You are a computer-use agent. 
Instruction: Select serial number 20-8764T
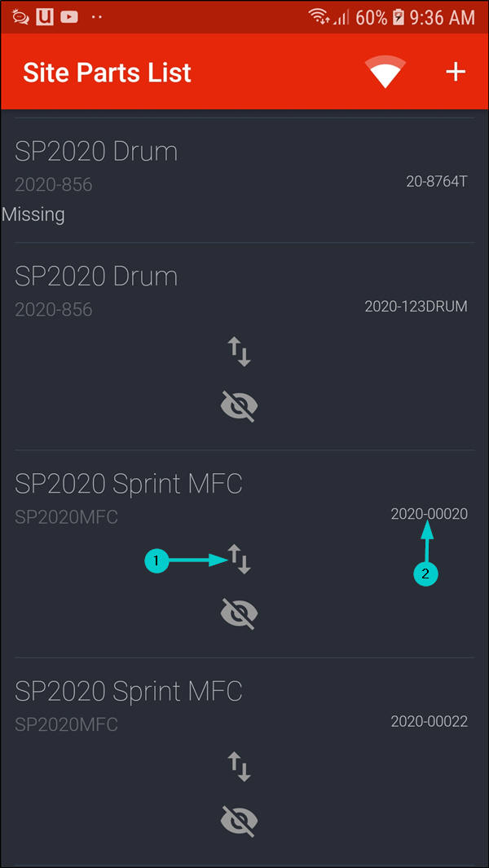point(436,181)
